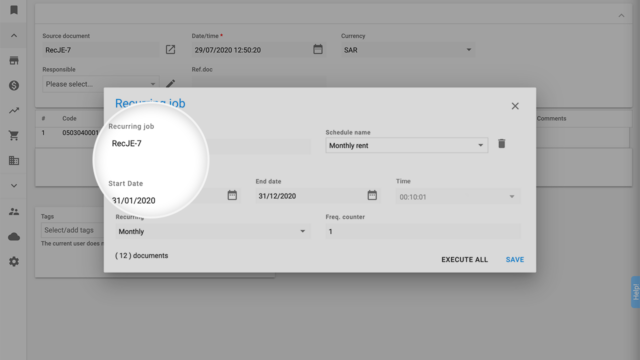Open source document RecJE-7 link icon

[x=170, y=49]
